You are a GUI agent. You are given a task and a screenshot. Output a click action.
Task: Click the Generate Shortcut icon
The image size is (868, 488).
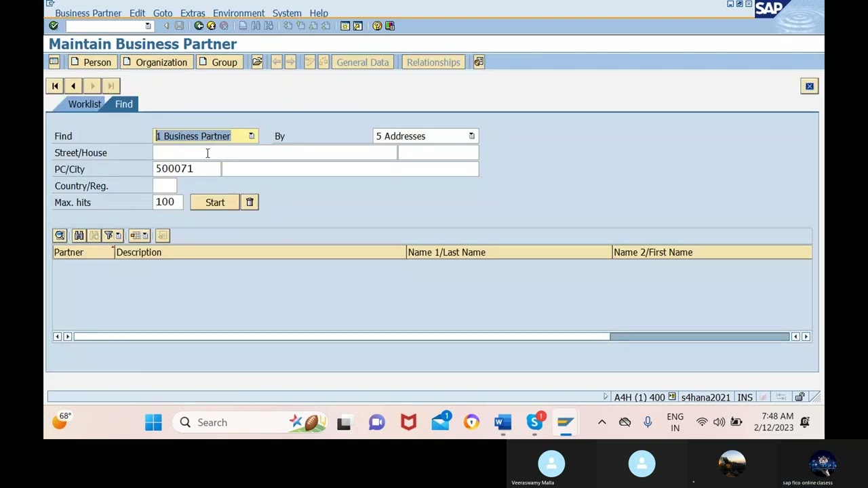point(358,26)
